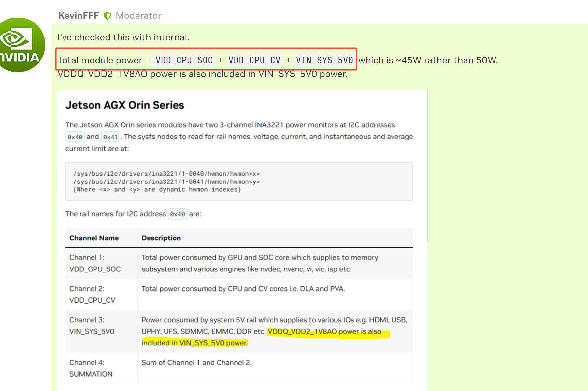The width and height of the screenshot is (588, 391).
Task: Click the "Power consumed by system 5V rail" description
Action: (274, 331)
